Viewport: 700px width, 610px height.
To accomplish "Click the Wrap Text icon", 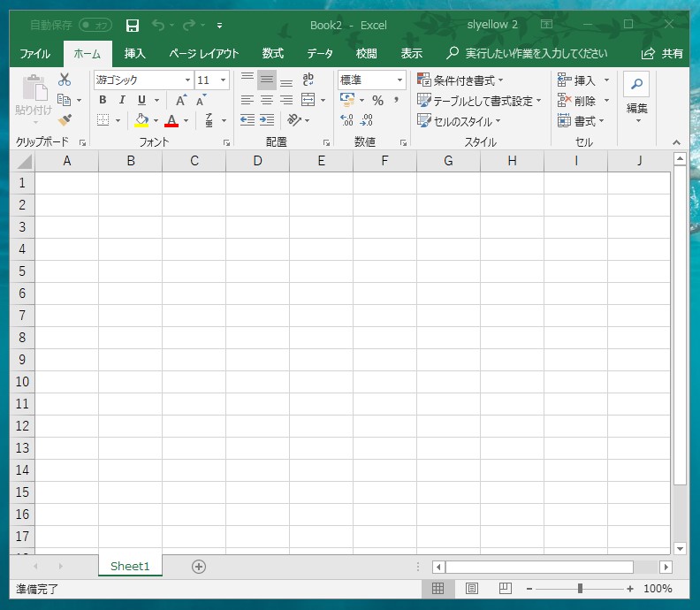I will coord(308,80).
